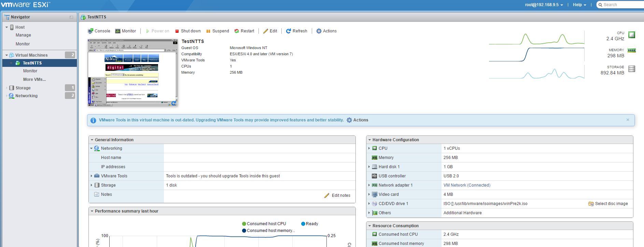Collapse the Networking row in General Information
Viewport: 644px width, 247px height.
point(92,148)
